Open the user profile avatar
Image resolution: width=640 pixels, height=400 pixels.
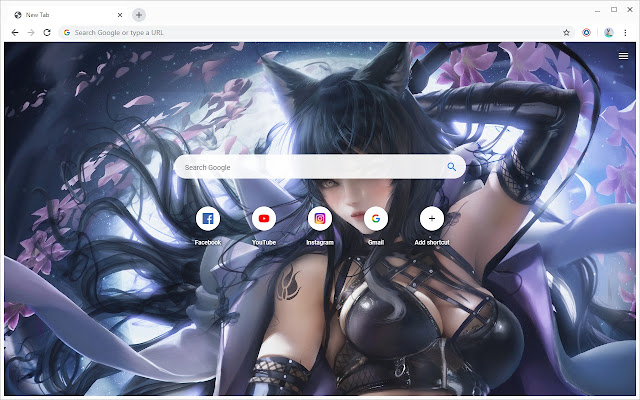click(609, 33)
